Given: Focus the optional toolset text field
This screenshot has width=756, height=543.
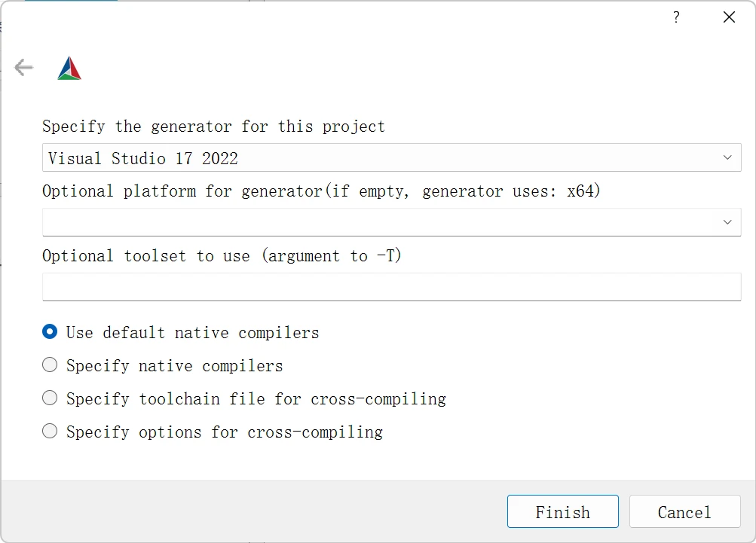Looking at the screenshot, I should point(391,287).
